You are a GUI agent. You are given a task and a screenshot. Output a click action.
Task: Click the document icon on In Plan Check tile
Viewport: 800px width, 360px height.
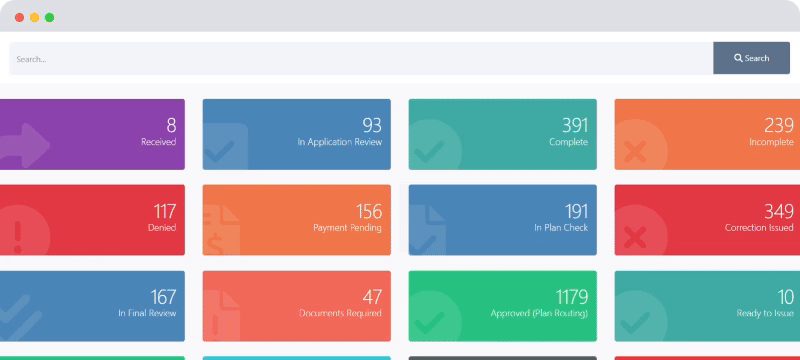click(427, 230)
